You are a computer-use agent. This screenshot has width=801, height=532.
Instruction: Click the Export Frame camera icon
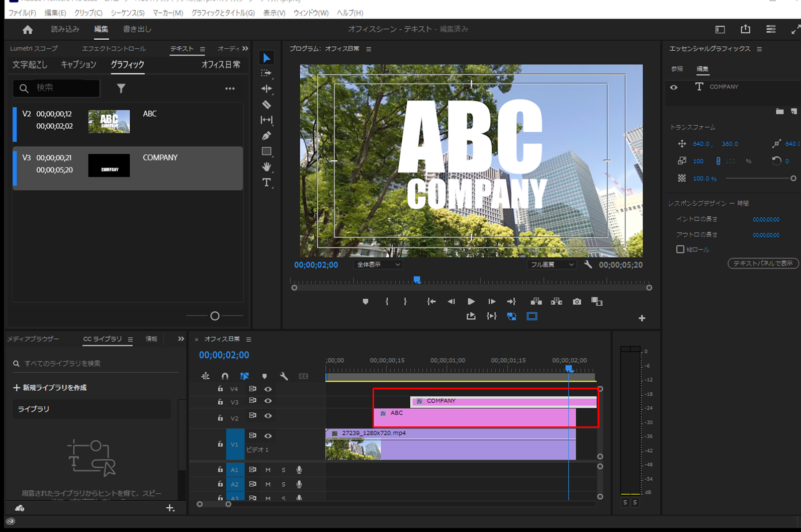pos(577,302)
